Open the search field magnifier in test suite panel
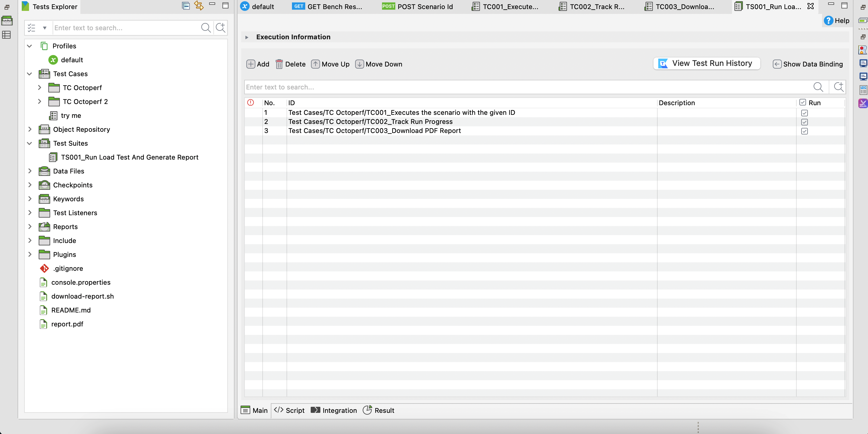 818,87
